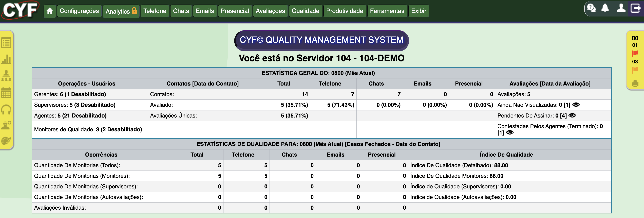This screenshot has width=644, height=218.
Task: Click the printer icon
Action: tap(635, 84)
